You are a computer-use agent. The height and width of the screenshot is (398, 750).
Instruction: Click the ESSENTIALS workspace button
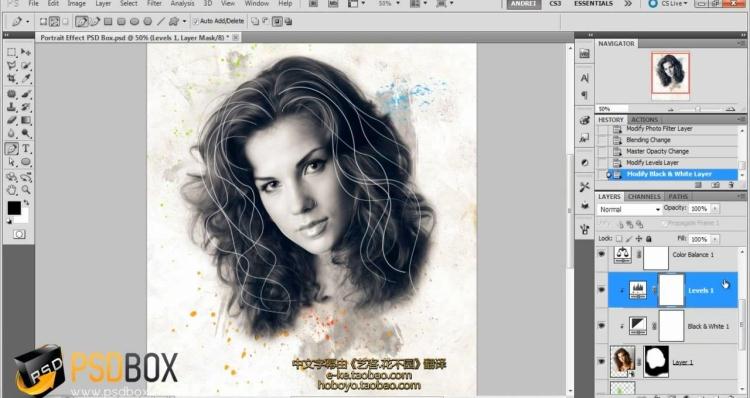coord(593,3)
